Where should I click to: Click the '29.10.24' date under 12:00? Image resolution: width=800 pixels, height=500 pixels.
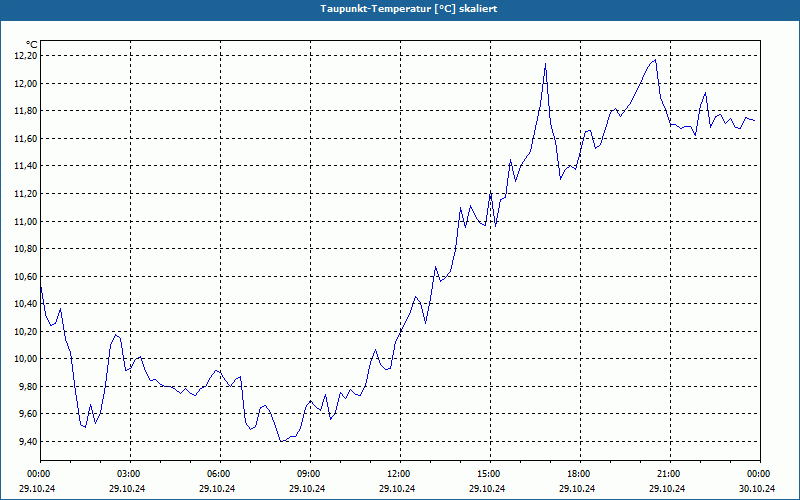tap(397, 488)
